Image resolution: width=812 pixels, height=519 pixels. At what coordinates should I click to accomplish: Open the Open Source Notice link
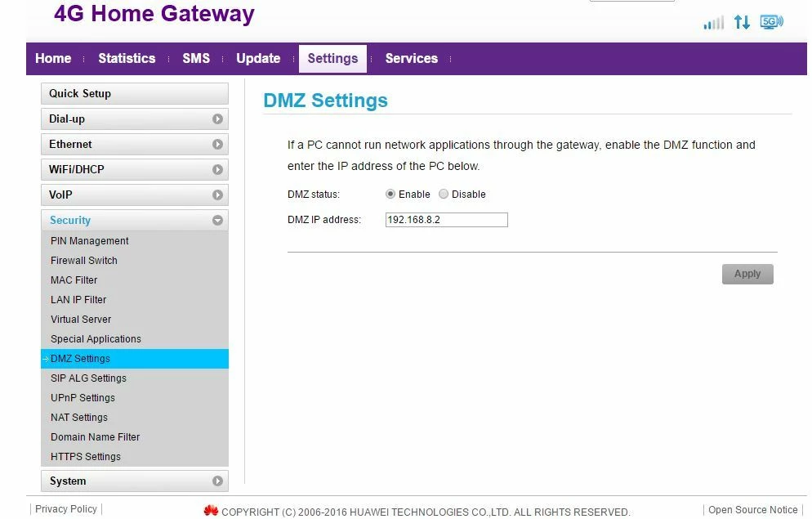click(x=752, y=510)
